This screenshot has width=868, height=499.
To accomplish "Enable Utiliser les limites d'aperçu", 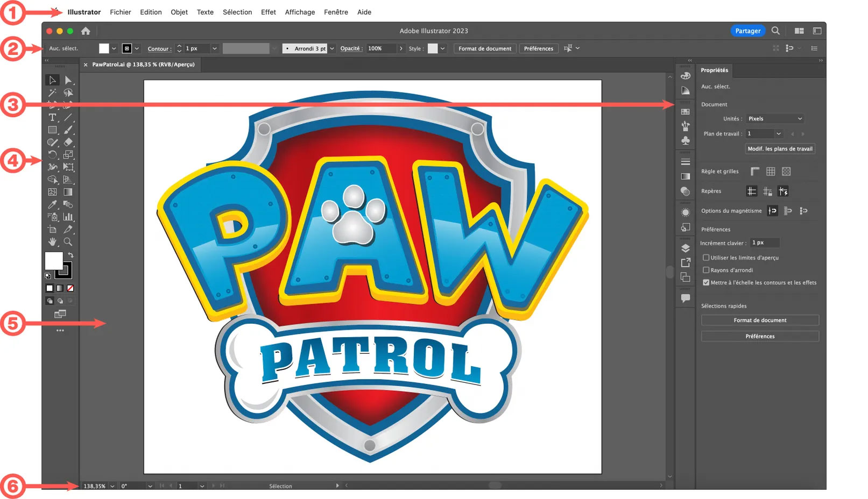I will (x=706, y=258).
